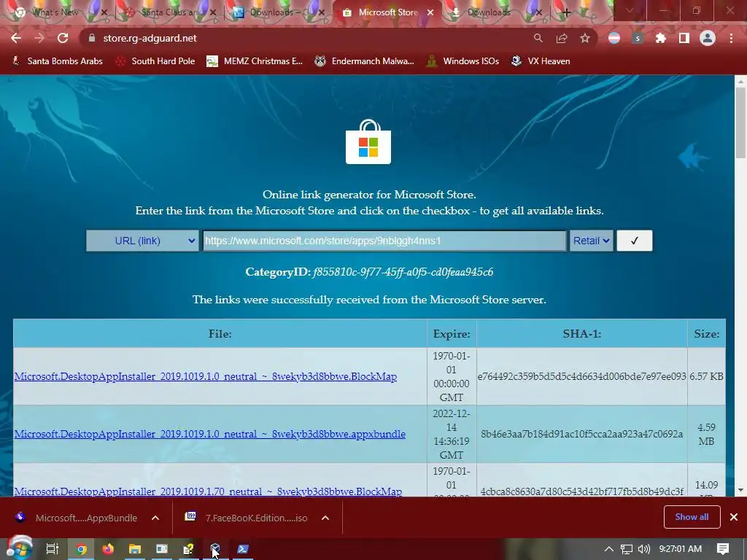747x560 pixels.
Task: Go forward with the forward arrow
Action: point(39,38)
